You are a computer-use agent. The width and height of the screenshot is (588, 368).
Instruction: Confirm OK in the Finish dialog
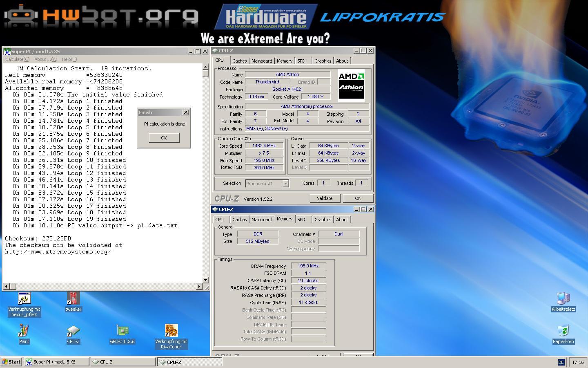[x=164, y=138]
